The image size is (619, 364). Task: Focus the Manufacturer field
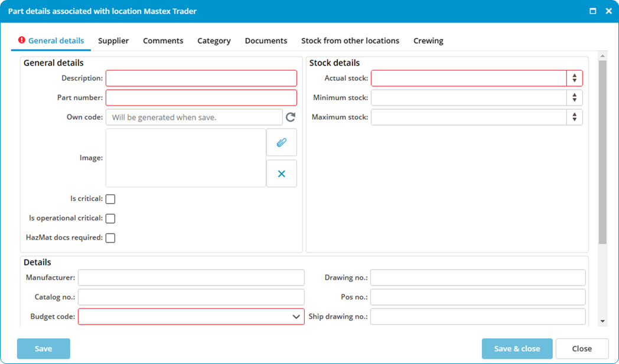point(191,278)
